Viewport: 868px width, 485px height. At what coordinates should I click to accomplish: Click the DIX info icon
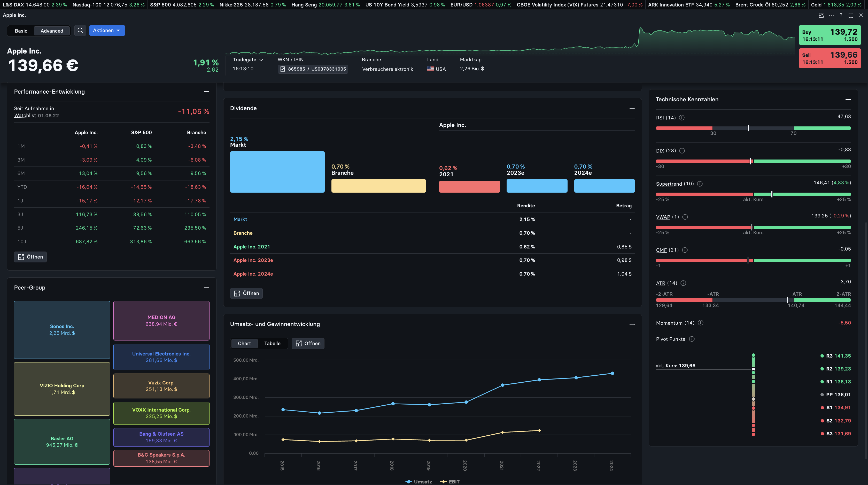pyautogui.click(x=682, y=151)
